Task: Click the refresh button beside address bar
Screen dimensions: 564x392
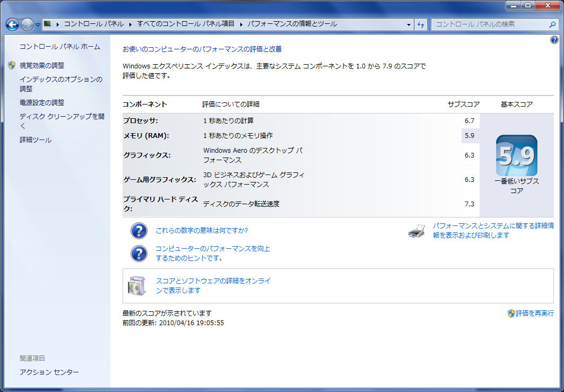Action: [x=421, y=24]
